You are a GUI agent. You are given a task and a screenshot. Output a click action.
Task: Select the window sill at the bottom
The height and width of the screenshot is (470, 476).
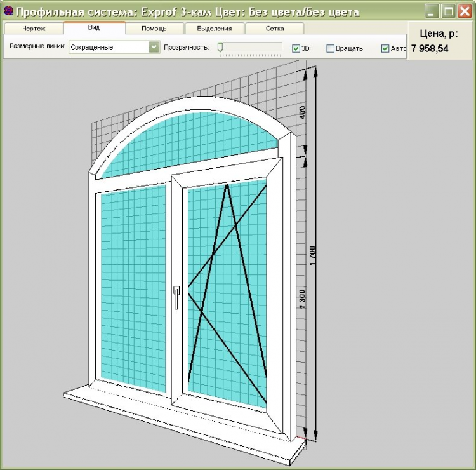click(185, 426)
